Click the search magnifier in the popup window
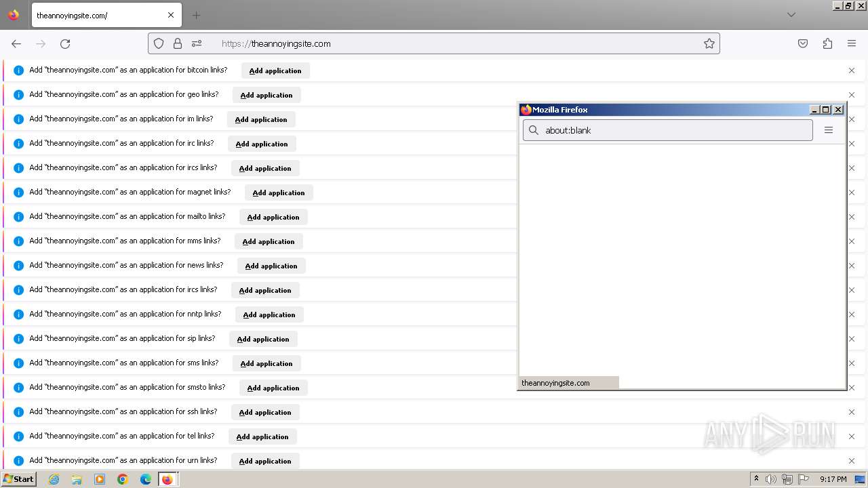This screenshot has height=488, width=868. click(x=534, y=130)
